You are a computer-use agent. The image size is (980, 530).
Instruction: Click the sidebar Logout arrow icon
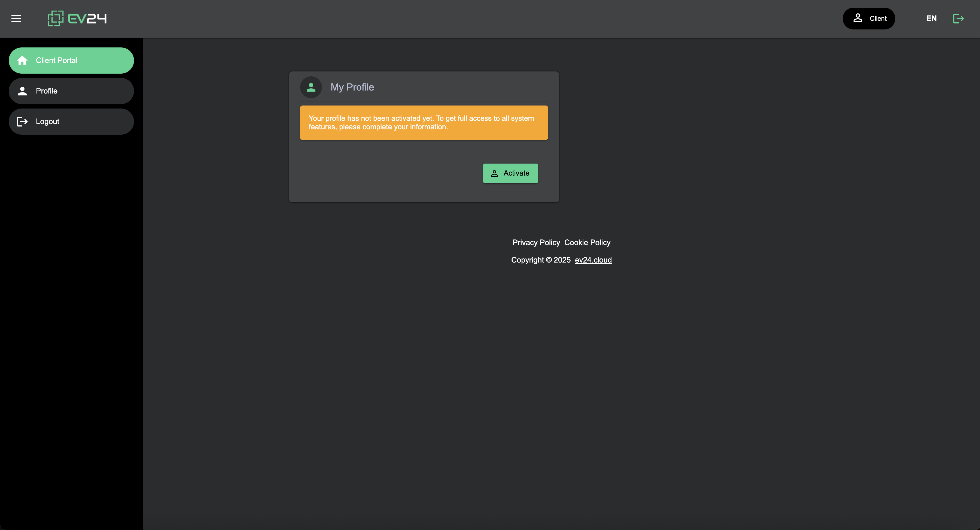click(x=22, y=122)
